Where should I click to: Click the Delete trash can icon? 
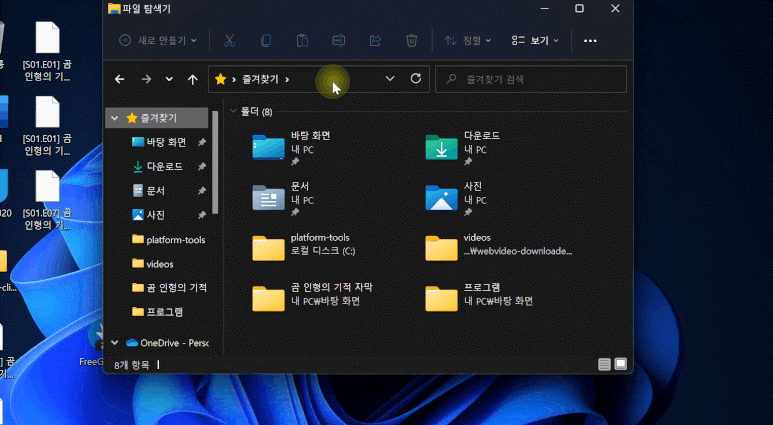(412, 40)
